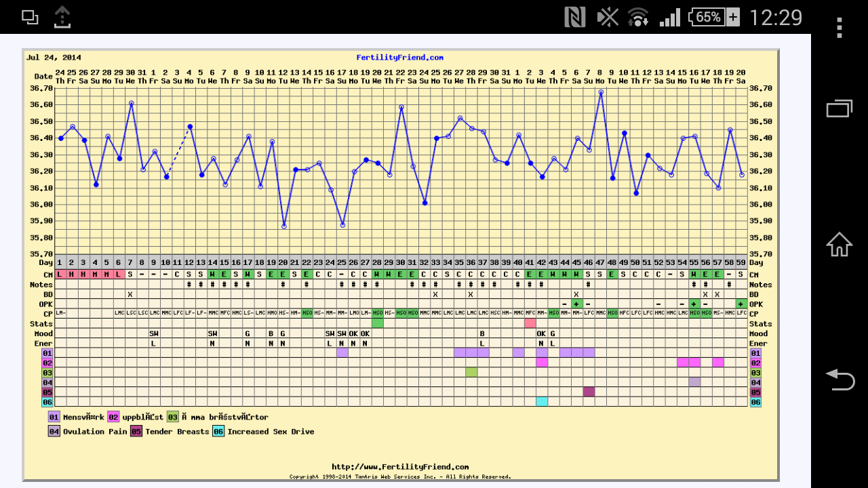868x488 pixels.
Task: Tap the 04 Ovulation Pain legend swatch
Action: pyautogui.click(x=54, y=431)
